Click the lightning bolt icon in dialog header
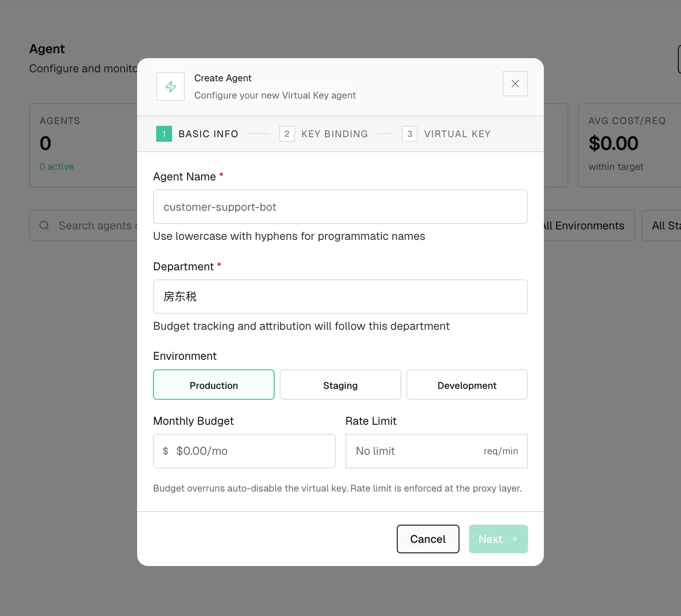 170,86
